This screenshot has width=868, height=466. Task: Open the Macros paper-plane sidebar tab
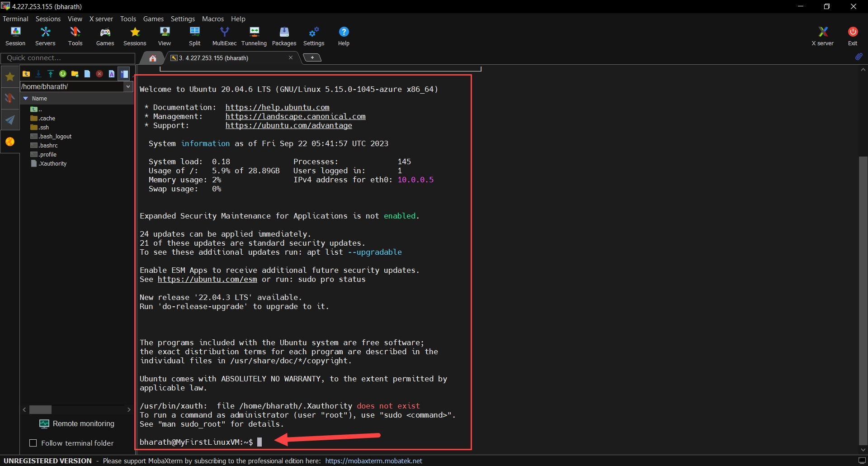[x=10, y=120]
